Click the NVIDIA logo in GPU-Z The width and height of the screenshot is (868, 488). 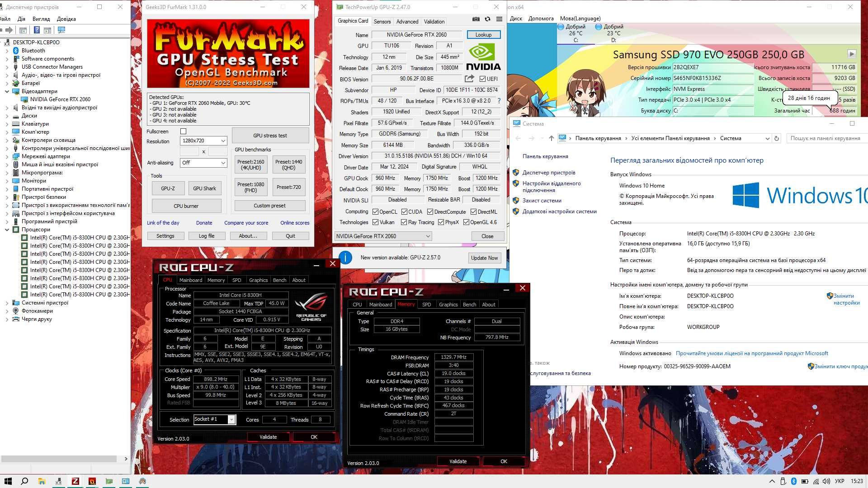click(x=483, y=57)
